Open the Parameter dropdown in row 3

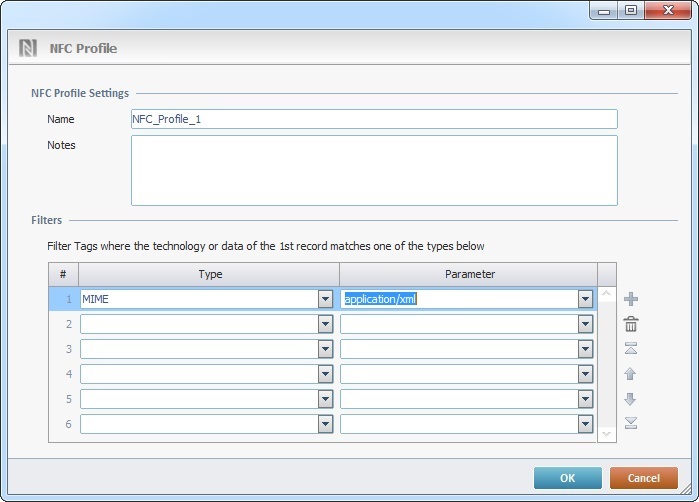(585, 349)
